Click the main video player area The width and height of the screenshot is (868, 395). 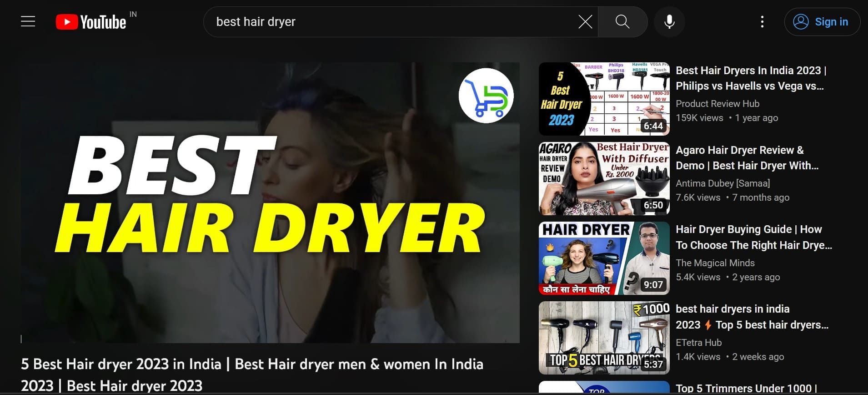click(x=270, y=203)
